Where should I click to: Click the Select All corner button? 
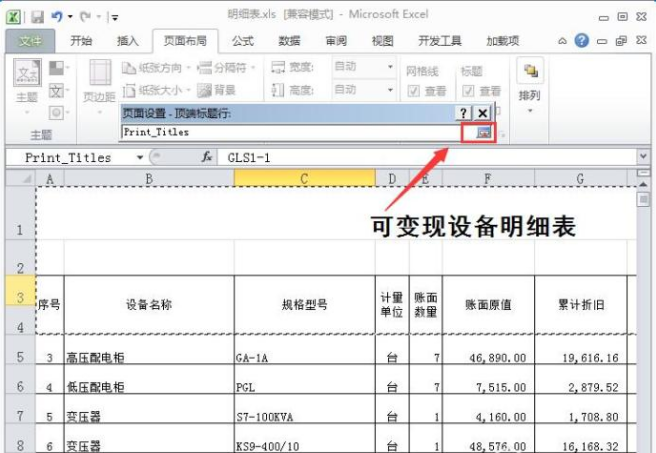click(20, 179)
